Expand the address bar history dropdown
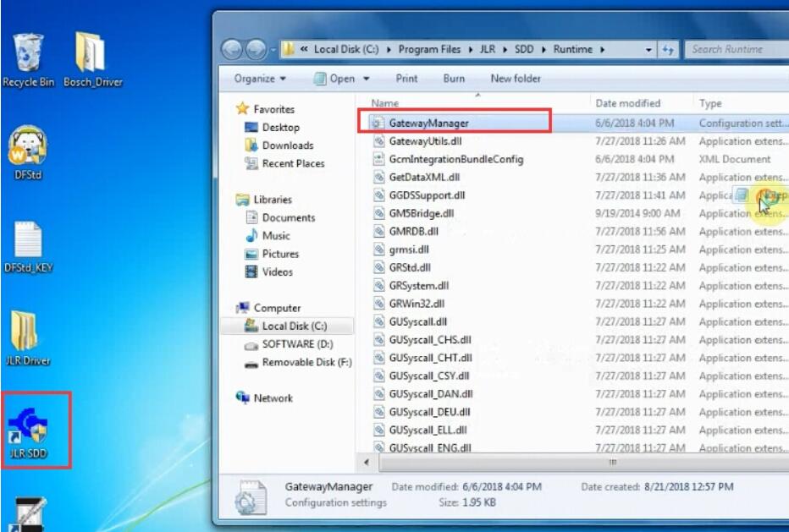The height and width of the screenshot is (532, 789). tap(648, 50)
